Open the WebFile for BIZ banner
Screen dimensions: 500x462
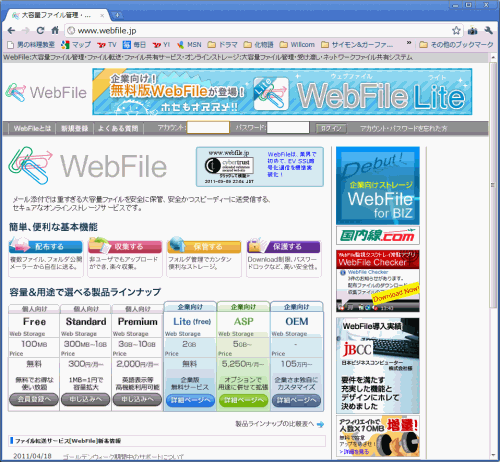click(x=378, y=186)
